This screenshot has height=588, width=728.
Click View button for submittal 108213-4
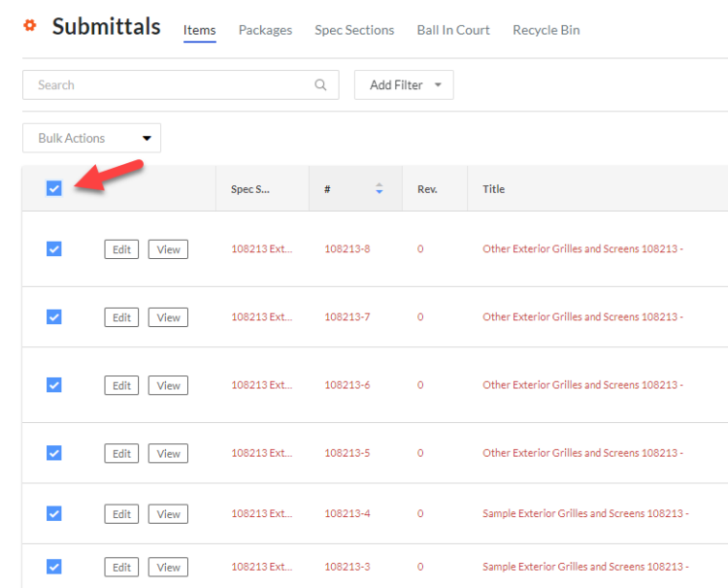coord(168,514)
